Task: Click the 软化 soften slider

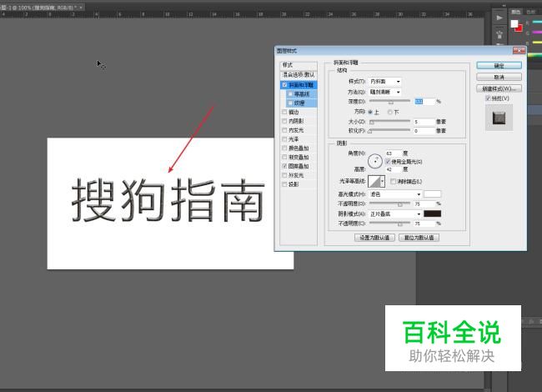Action: [389, 131]
